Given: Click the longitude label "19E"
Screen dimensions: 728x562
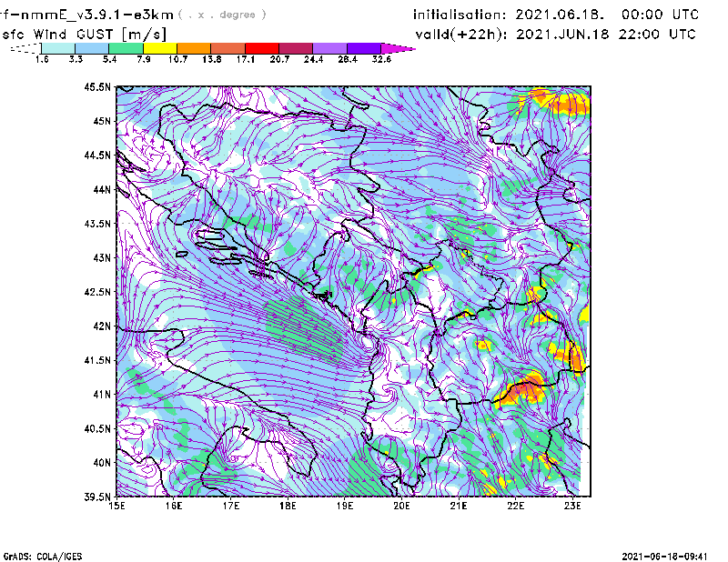Looking at the screenshot, I should click(345, 506).
